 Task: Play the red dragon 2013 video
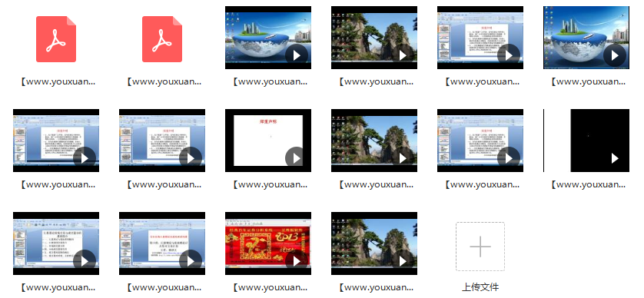[297, 261]
